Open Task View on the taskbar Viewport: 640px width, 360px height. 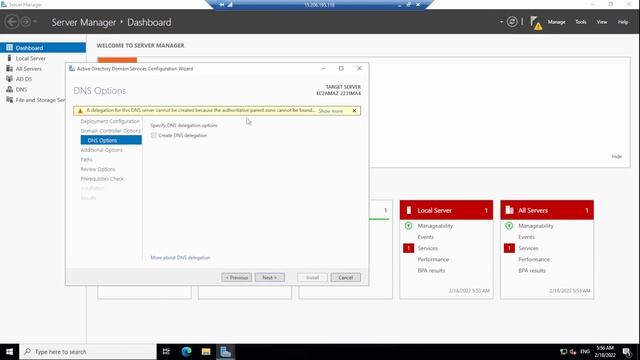pos(166,351)
